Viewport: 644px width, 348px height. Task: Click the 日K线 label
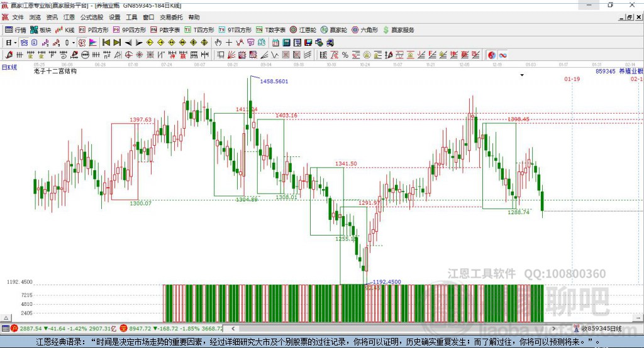(9, 67)
